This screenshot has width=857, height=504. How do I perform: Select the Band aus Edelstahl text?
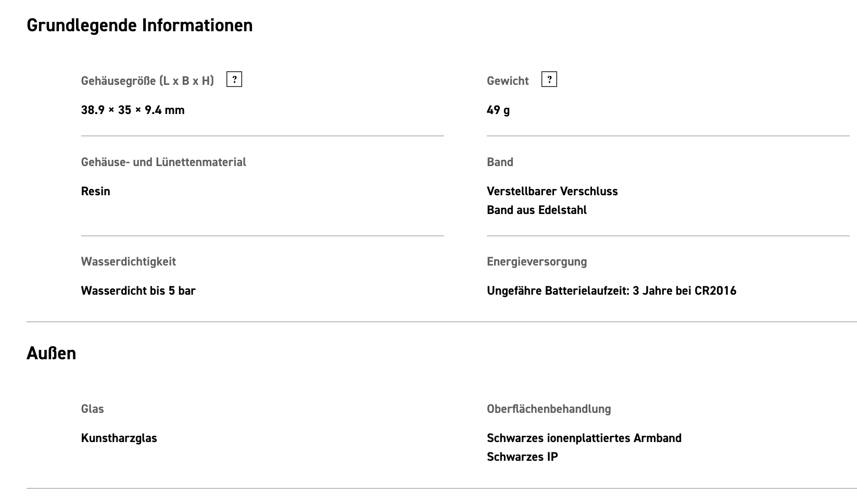click(x=537, y=210)
